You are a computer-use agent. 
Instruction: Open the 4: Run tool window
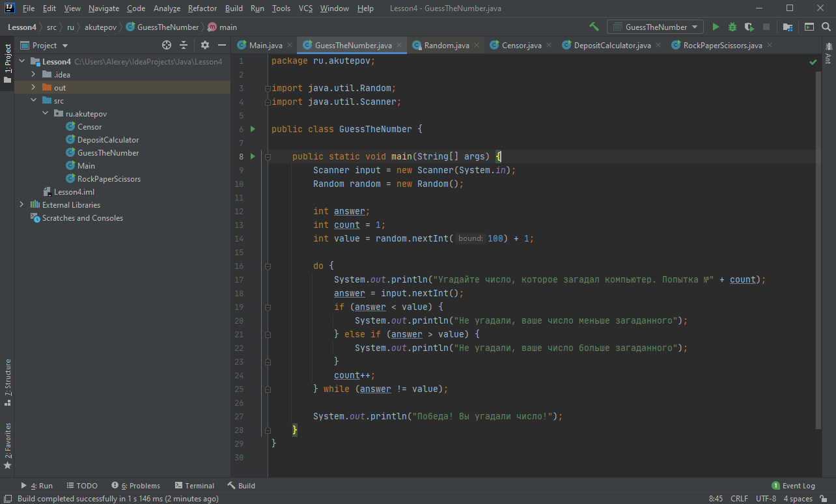pyautogui.click(x=36, y=486)
